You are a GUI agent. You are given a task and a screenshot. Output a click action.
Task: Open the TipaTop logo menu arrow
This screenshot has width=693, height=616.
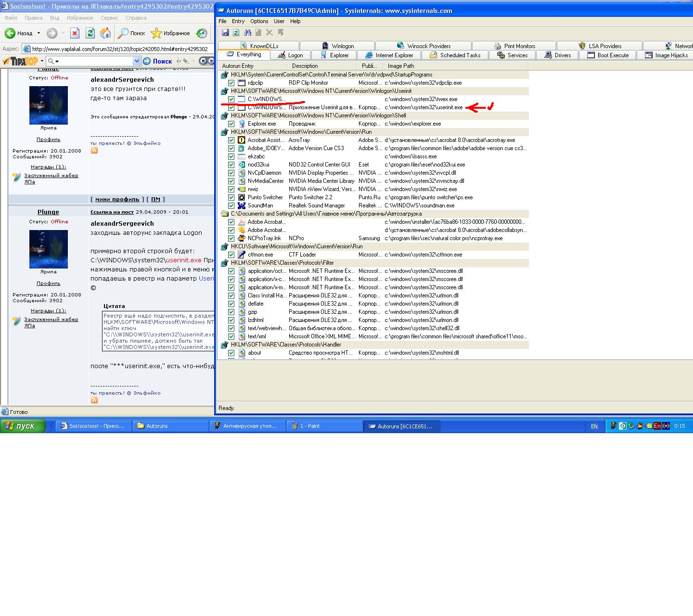point(42,61)
